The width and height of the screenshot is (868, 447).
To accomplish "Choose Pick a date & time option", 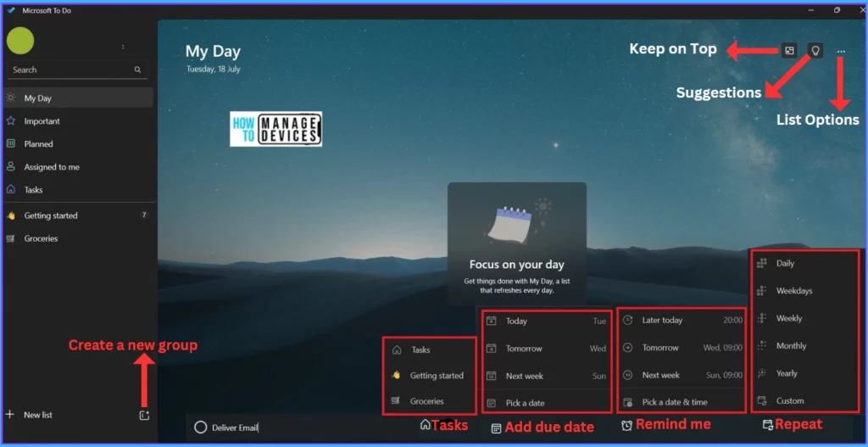I will click(x=682, y=402).
